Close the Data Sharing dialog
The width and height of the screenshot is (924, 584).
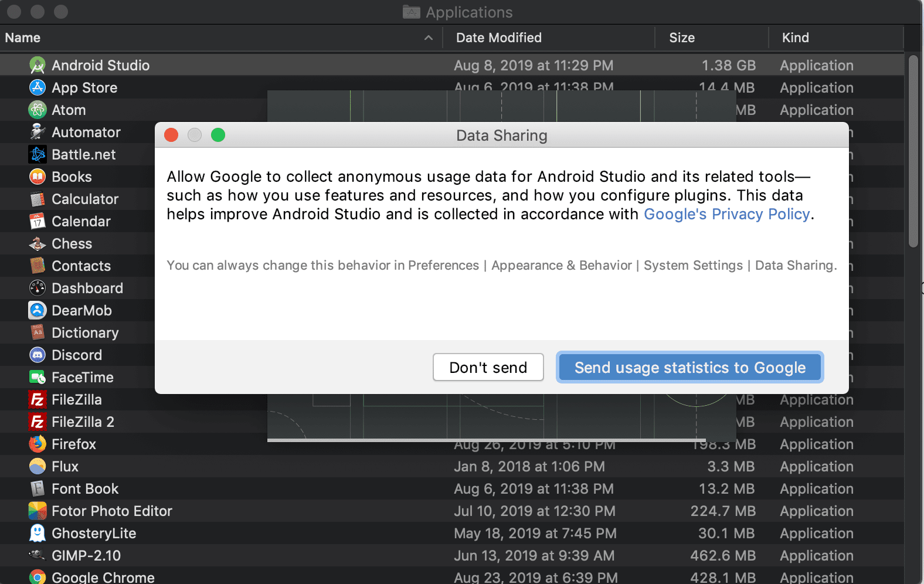click(171, 135)
